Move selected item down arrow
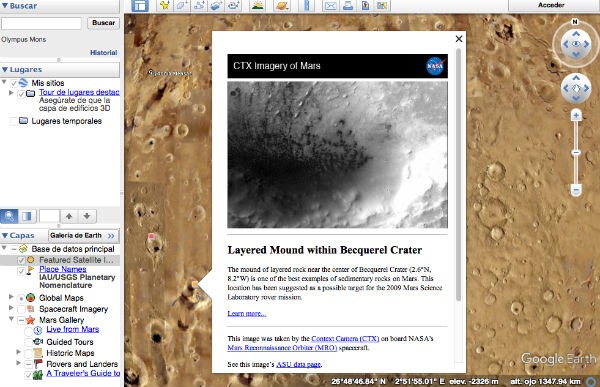 coord(87,216)
